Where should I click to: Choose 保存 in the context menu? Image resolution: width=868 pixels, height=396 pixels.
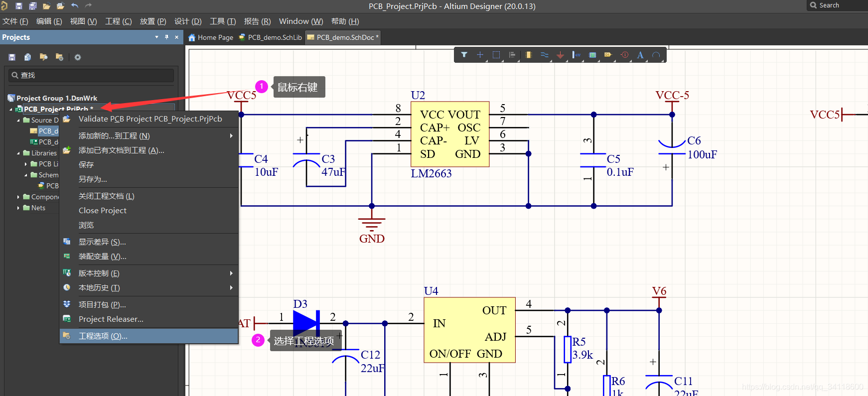[x=148, y=164]
